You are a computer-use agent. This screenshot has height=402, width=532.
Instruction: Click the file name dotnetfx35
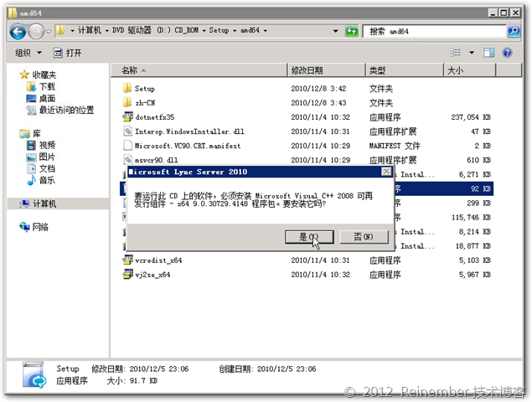point(155,117)
